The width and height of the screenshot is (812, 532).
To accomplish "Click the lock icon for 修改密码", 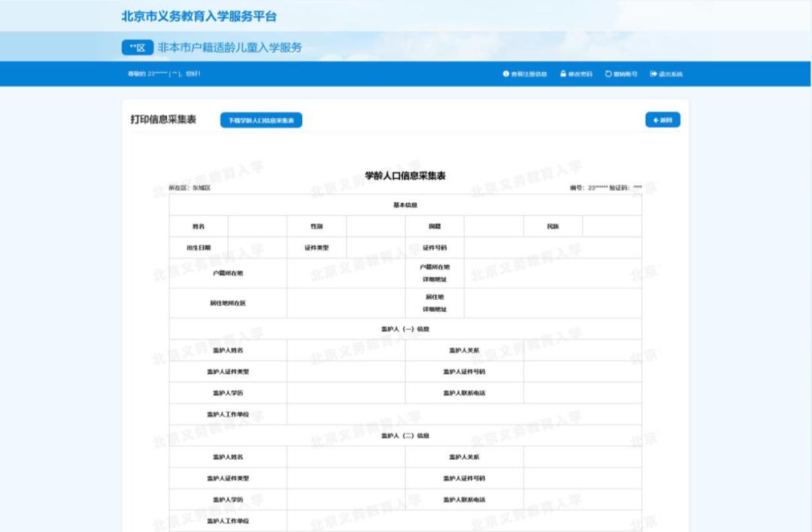I will [563, 74].
